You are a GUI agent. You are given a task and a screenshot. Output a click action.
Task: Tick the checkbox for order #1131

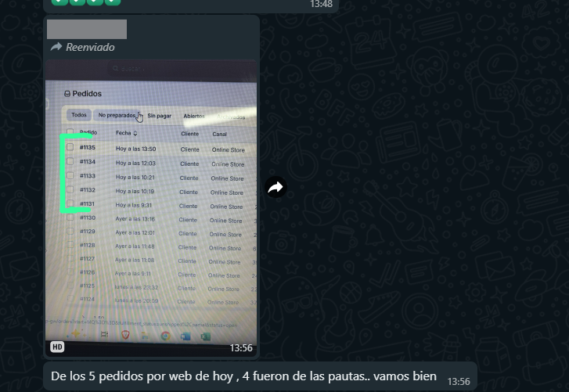[x=70, y=203]
